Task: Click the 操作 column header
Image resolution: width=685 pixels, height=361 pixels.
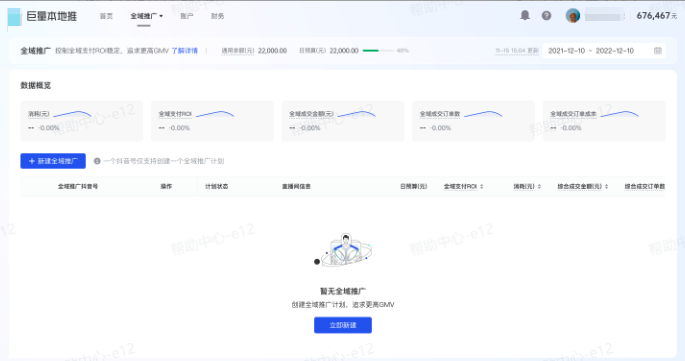Action: [x=166, y=187]
